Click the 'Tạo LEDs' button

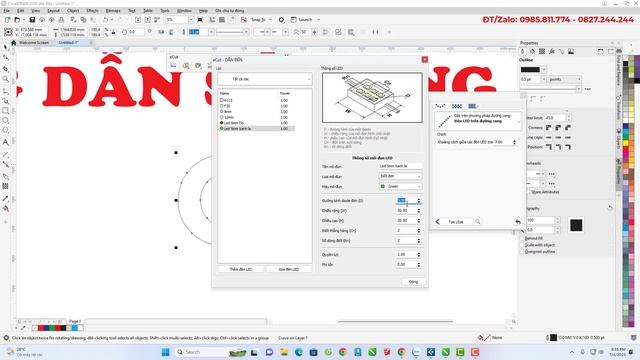(456, 222)
